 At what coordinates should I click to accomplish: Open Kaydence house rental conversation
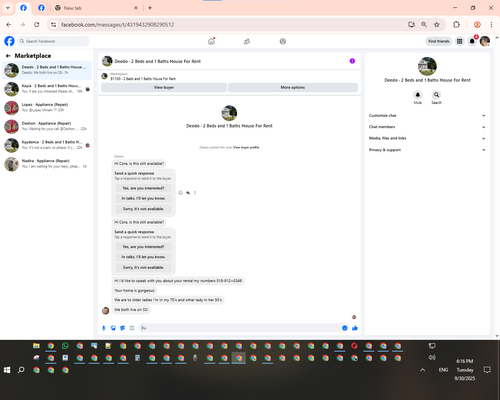pyautogui.click(x=47, y=145)
